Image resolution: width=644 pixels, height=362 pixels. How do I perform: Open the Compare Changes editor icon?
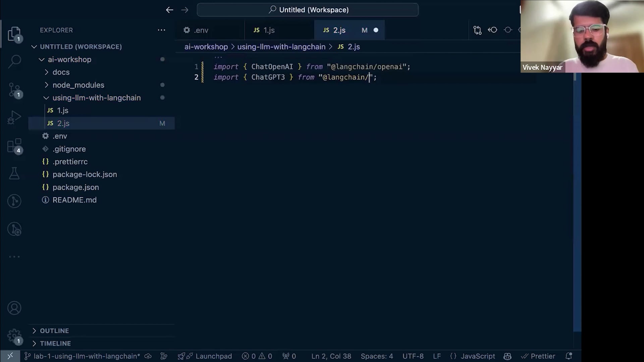(x=477, y=30)
